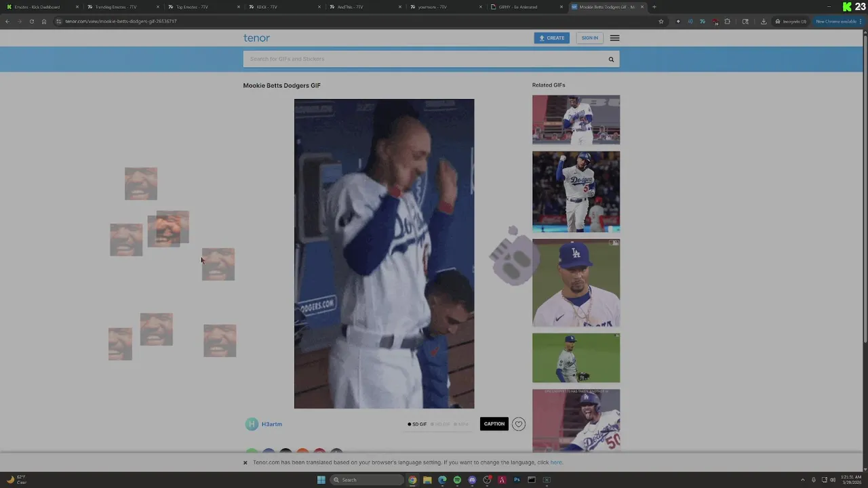Screen dimensions: 868x488
Task: Open first related GIF of player batting
Action: (x=576, y=119)
